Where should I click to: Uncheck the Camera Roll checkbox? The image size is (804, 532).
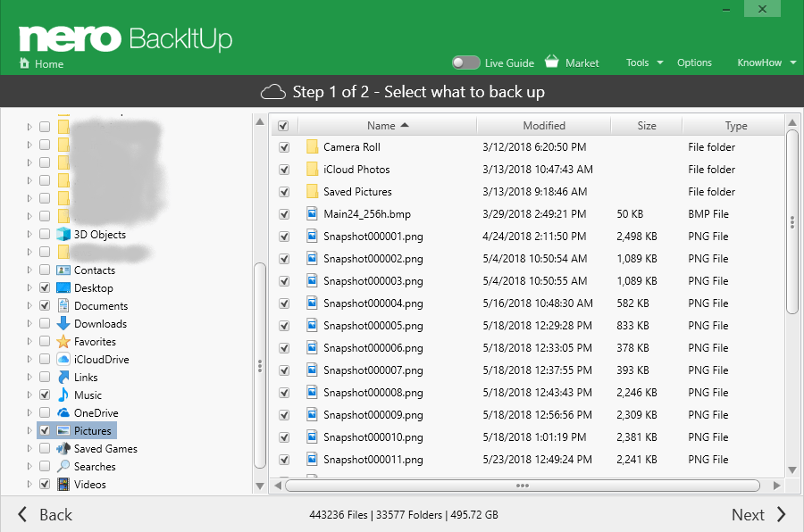pos(284,147)
